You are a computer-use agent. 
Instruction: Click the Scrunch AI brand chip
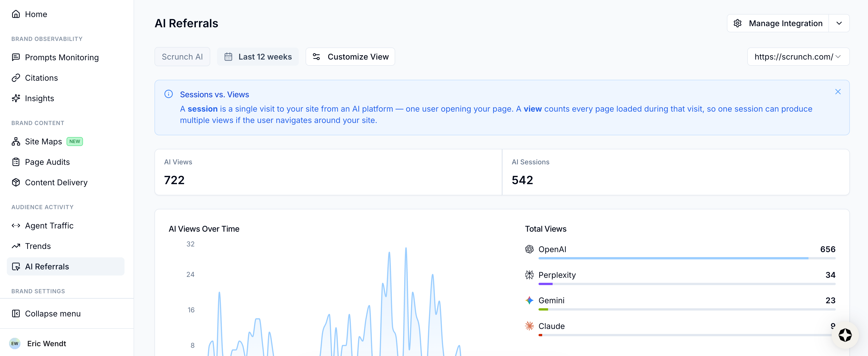coord(182,57)
